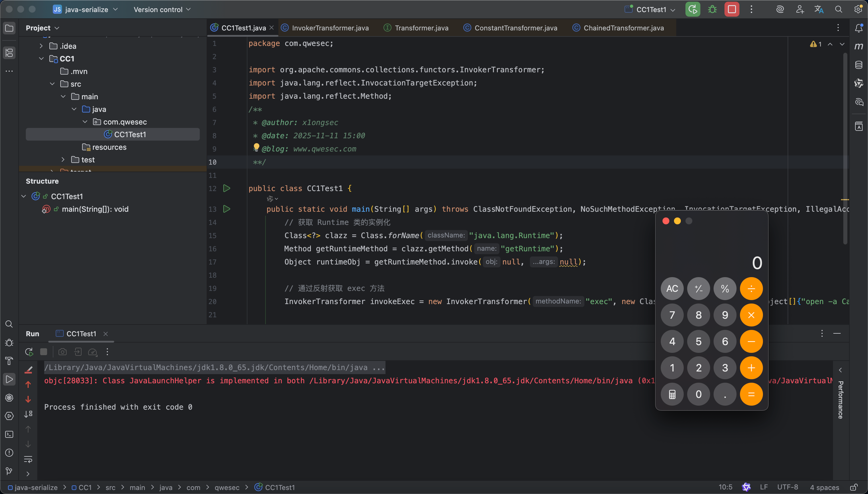868x494 pixels.
Task: Click the Maven tool window icon
Action: click(x=859, y=46)
